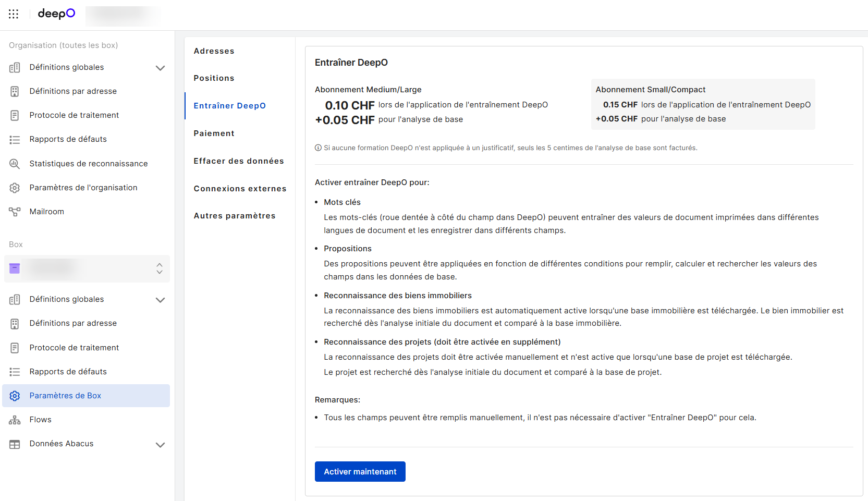Open the Flows hierarchy icon
The image size is (868, 501).
click(15, 420)
